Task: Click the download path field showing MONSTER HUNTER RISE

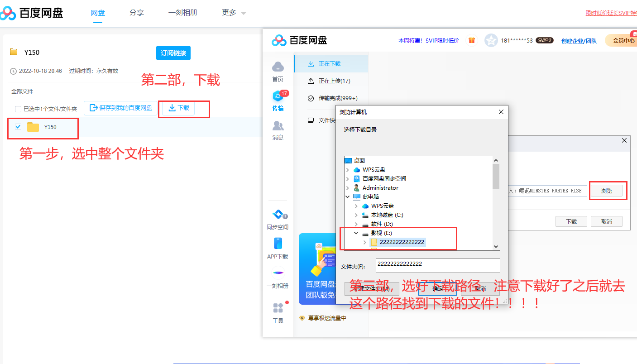Action: pos(547,191)
